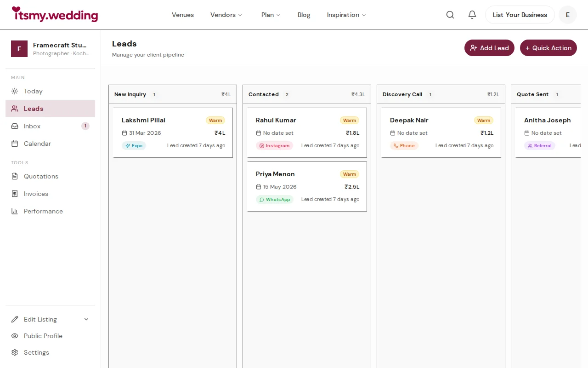Viewport: 588px width, 368px height.
Task: Open Performance using the chart icon
Action: tap(15, 211)
